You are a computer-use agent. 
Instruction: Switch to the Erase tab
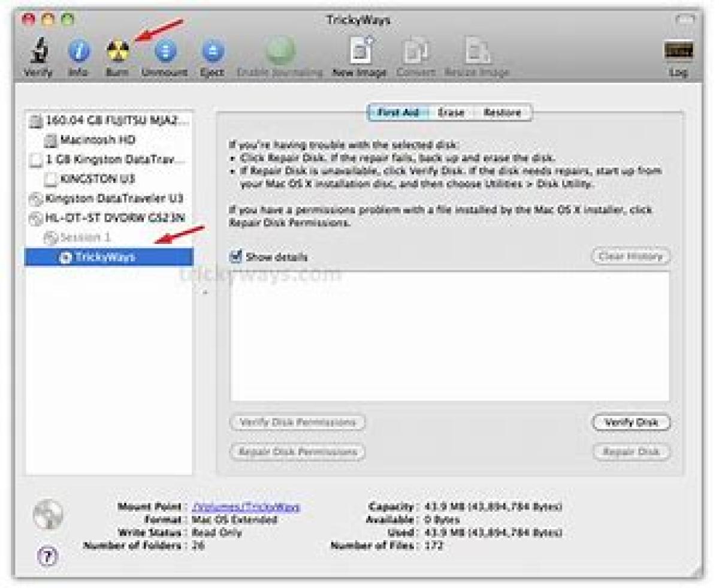451,113
